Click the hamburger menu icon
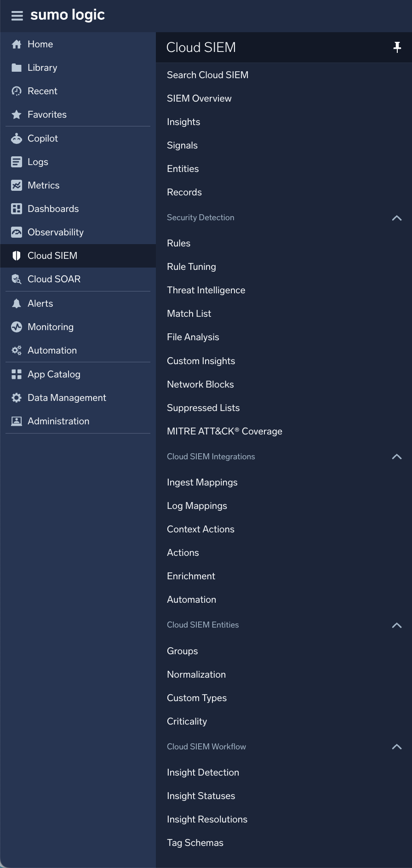Image resolution: width=412 pixels, height=868 pixels. tap(17, 16)
